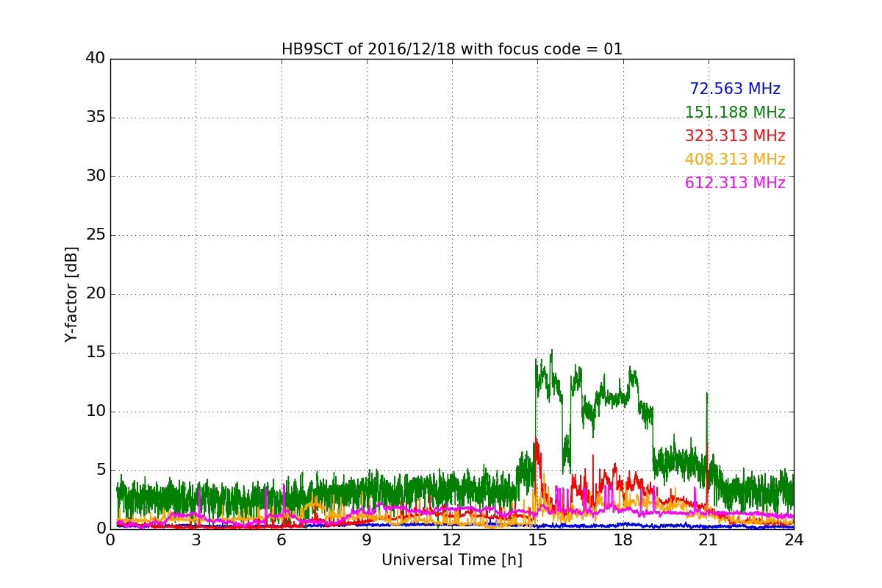Click the y-axis tick label 20
Image resolution: width=882 pixels, height=588 pixels.
[96, 293]
